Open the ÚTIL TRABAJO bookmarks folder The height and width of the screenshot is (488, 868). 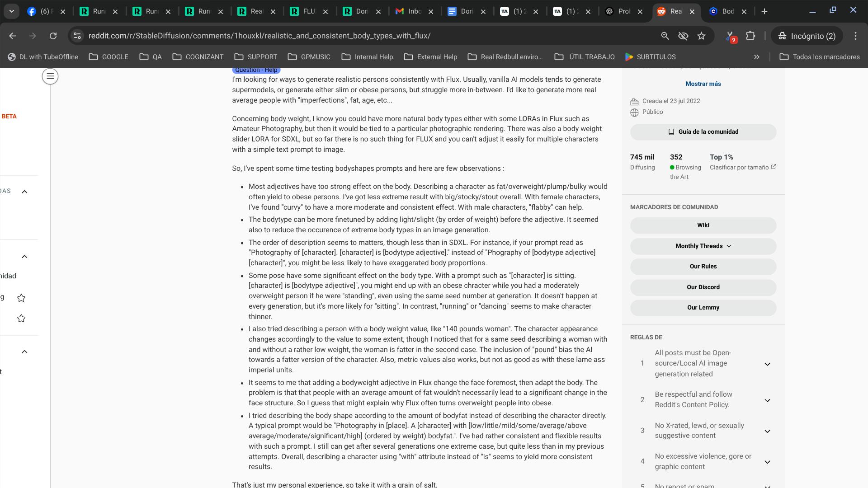pos(585,57)
